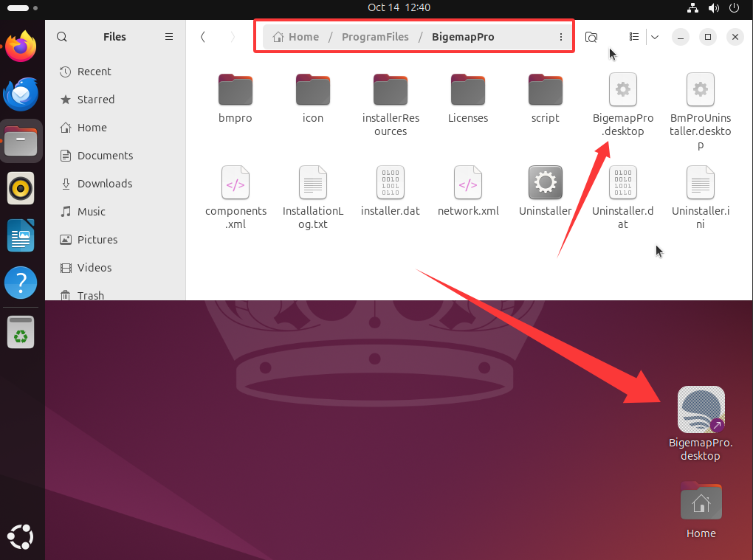Open the bmpro folder

click(235, 91)
